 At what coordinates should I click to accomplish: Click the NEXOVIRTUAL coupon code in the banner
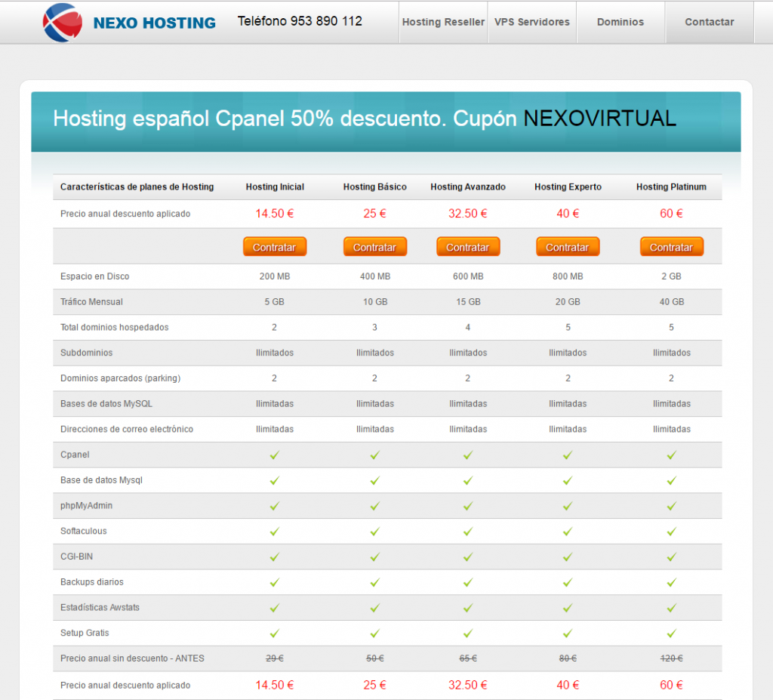click(599, 118)
